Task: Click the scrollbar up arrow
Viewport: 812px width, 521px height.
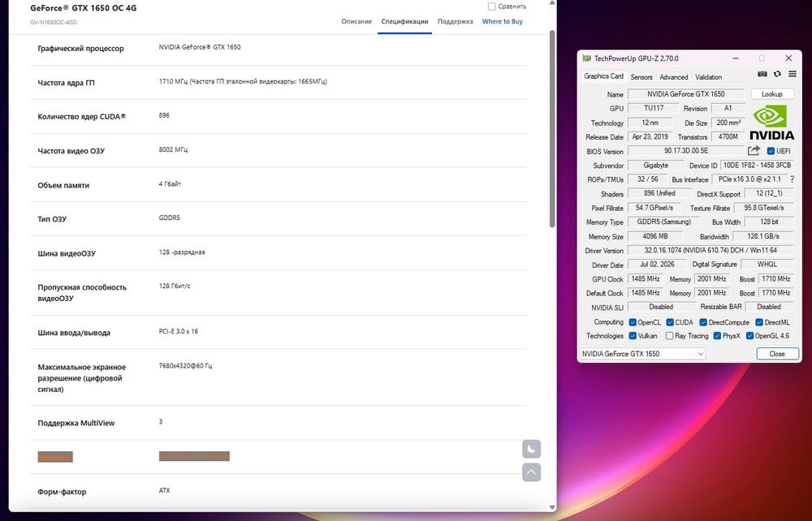Action: (552, 2)
